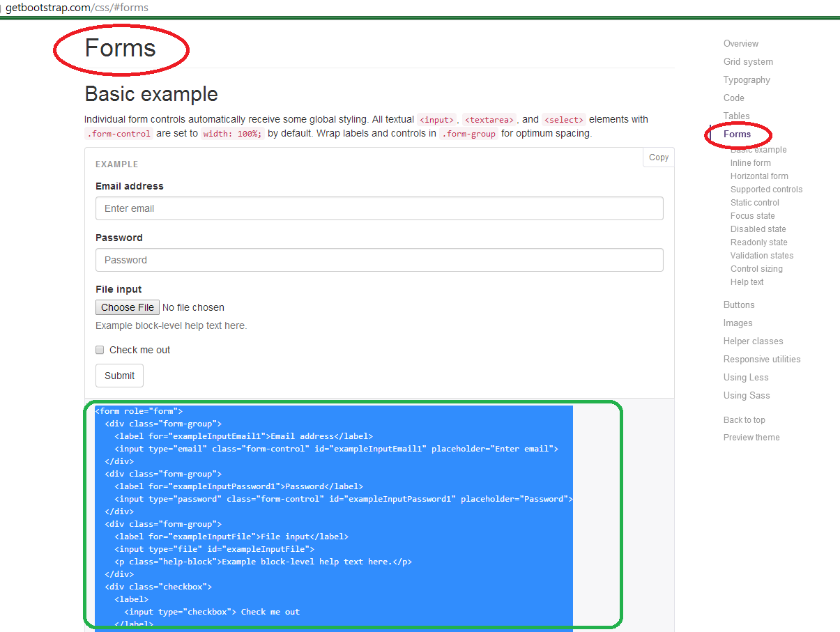Click Back to top
Image resolution: width=840 pixels, height=632 pixels.
[744, 419]
